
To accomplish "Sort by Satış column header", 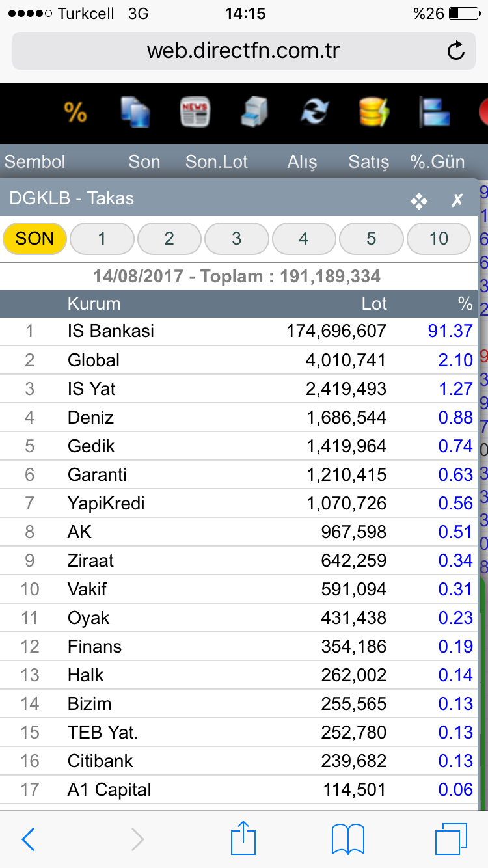I will click(x=369, y=162).
